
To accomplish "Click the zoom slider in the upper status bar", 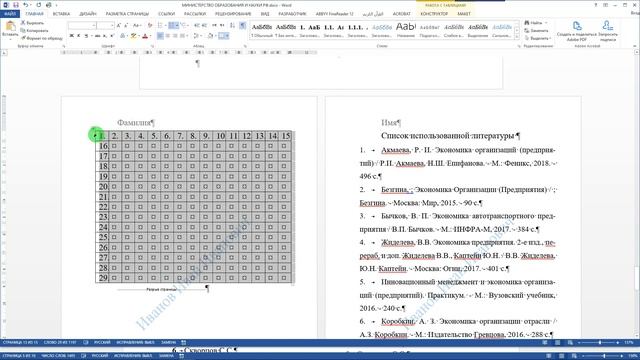I will tap(600, 342).
